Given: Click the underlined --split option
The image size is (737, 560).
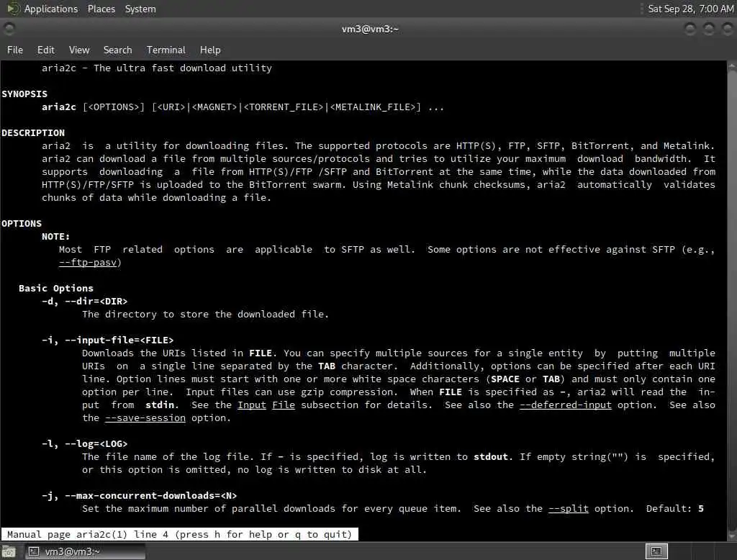Looking at the screenshot, I should click(x=569, y=509).
